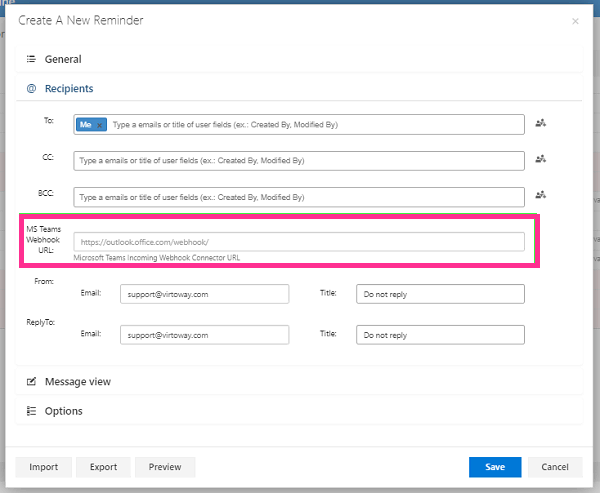Viewport: 600px width, 493px height.
Task: Remove the Me recipient tag
Action: 99,125
